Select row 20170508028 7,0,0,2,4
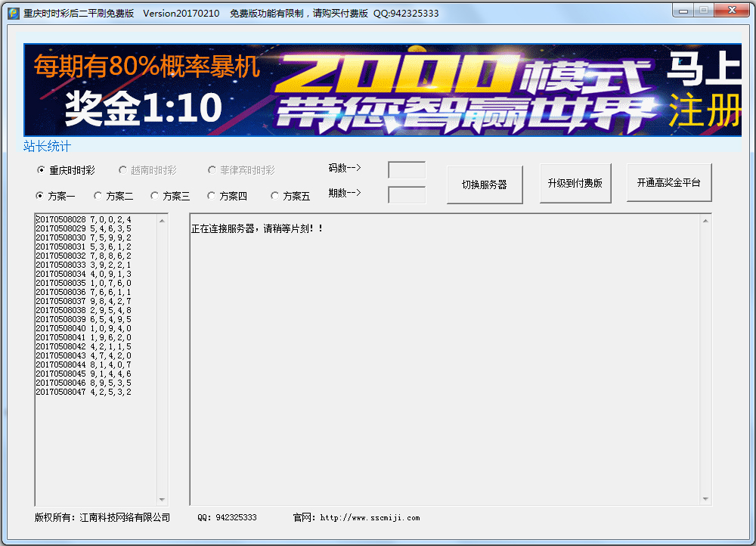 tap(83, 219)
